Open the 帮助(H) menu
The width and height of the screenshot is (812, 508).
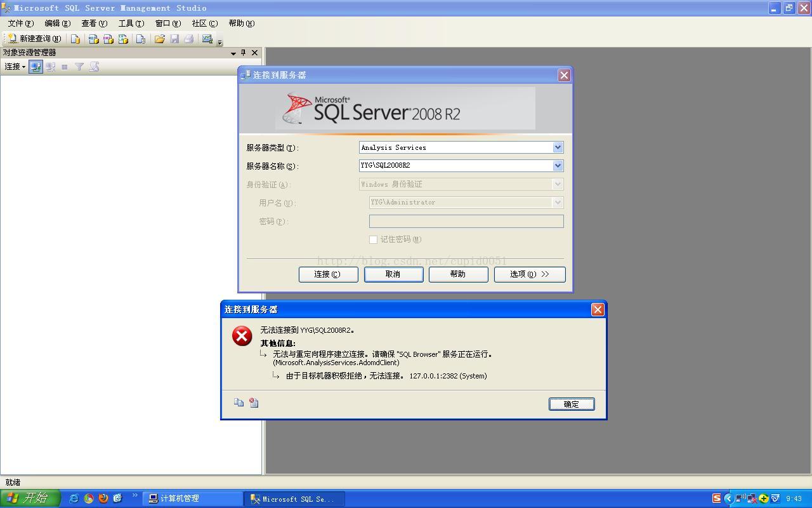(242, 23)
